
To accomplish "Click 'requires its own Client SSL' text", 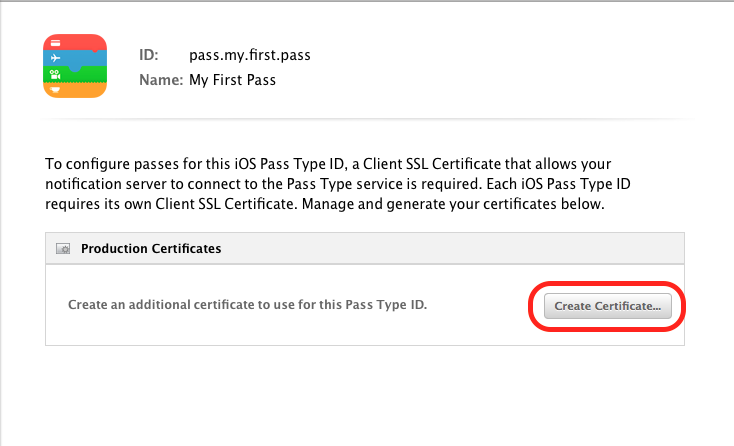I will point(133,205).
